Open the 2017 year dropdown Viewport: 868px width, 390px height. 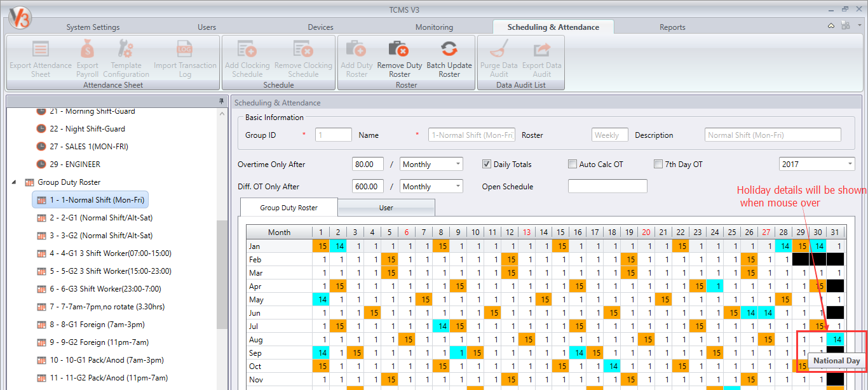pyautogui.click(x=817, y=164)
